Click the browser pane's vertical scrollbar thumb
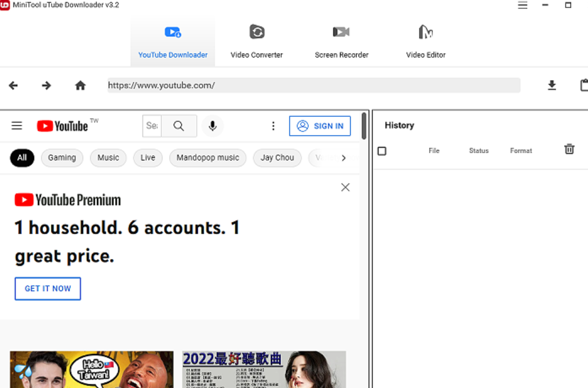This screenshot has width=588, height=388. [363, 126]
